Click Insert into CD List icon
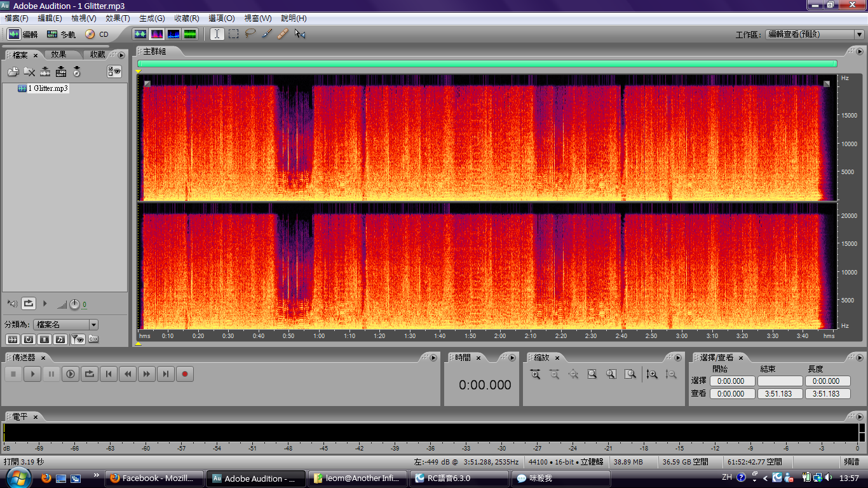The height and width of the screenshot is (488, 868). [77, 72]
